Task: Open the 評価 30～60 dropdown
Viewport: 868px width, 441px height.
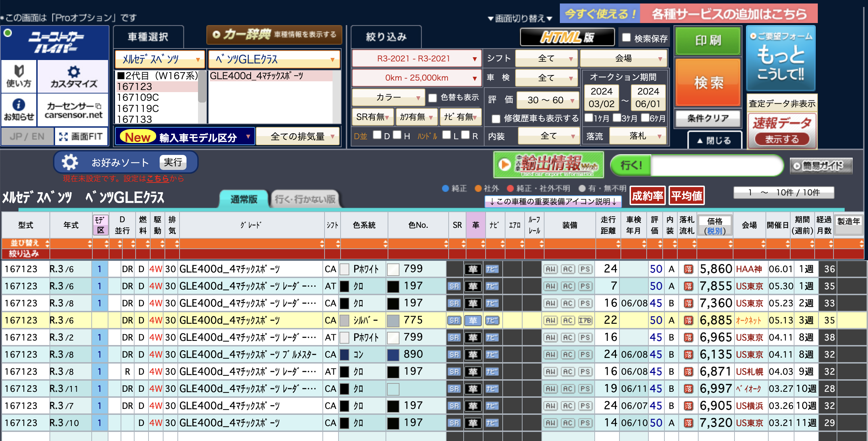Action: [548, 100]
